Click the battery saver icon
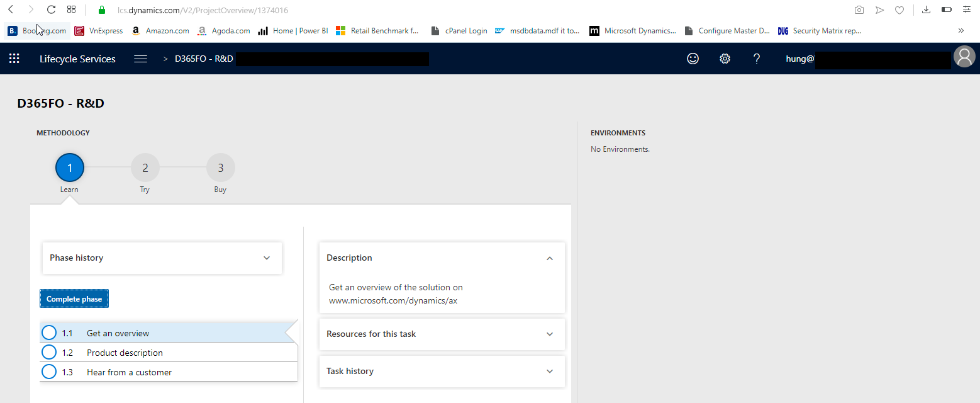The height and width of the screenshot is (403, 980). [946, 9]
